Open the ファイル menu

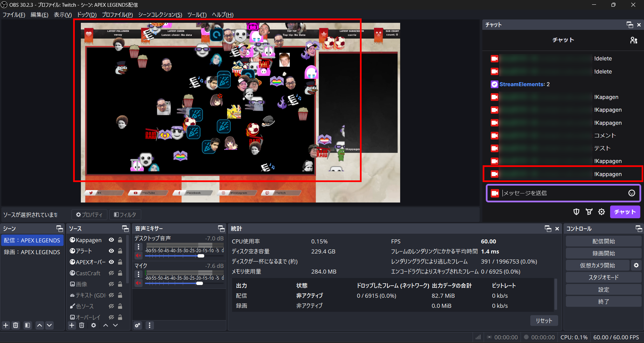click(14, 15)
